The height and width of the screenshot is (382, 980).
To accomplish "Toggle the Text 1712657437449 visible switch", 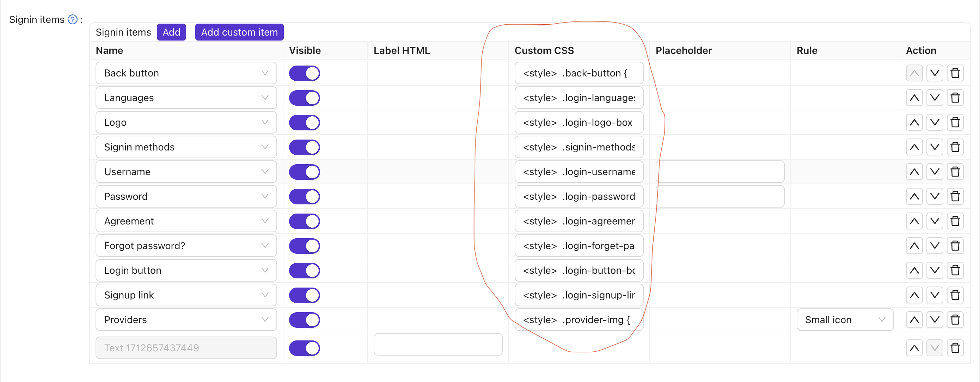I will (304, 348).
